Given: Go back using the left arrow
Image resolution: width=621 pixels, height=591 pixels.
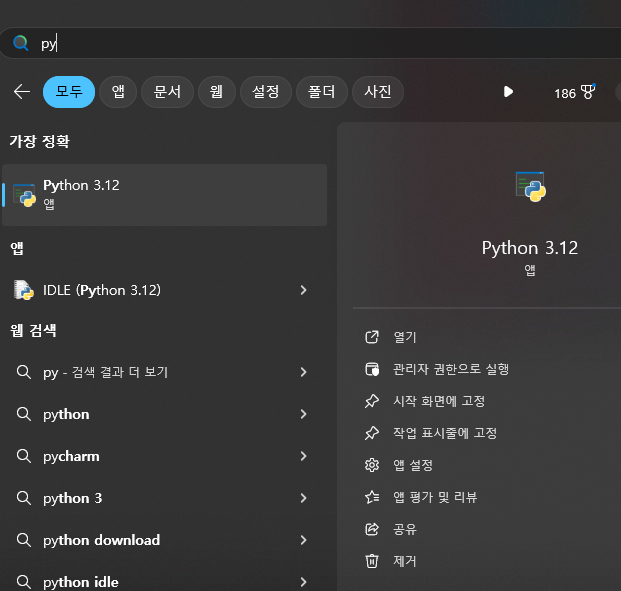Looking at the screenshot, I should 22,92.
